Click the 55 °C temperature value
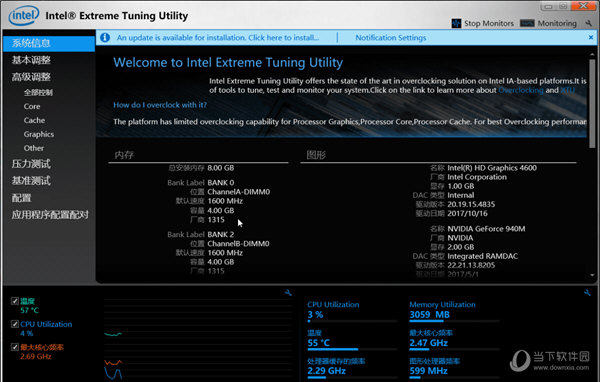Screen dimensions: 600x382 coord(318,343)
